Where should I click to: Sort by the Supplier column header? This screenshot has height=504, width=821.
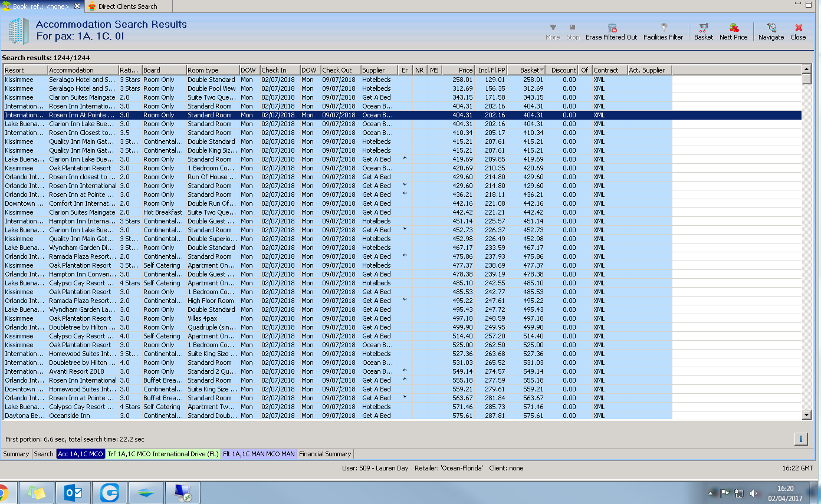point(379,70)
